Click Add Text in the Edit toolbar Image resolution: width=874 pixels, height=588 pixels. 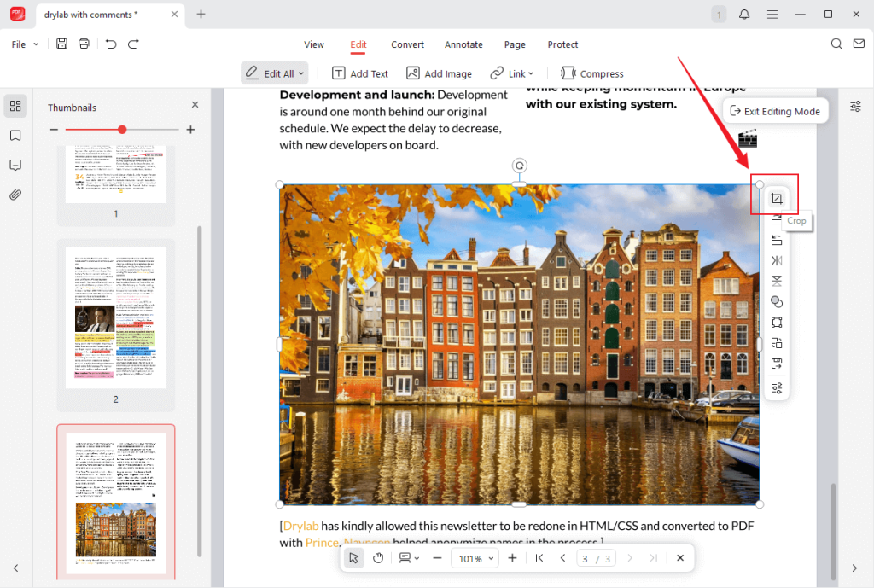(x=359, y=73)
